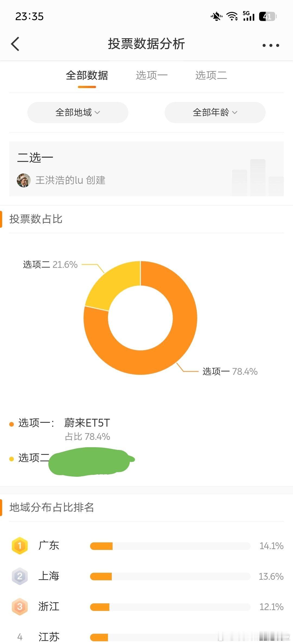Tap the muted bell status icon

[x=216, y=17]
